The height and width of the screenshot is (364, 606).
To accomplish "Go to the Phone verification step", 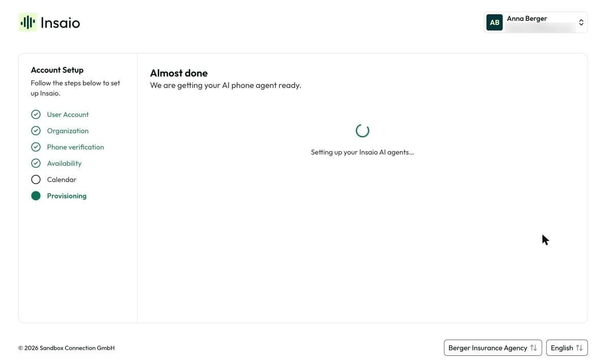I will point(75,147).
